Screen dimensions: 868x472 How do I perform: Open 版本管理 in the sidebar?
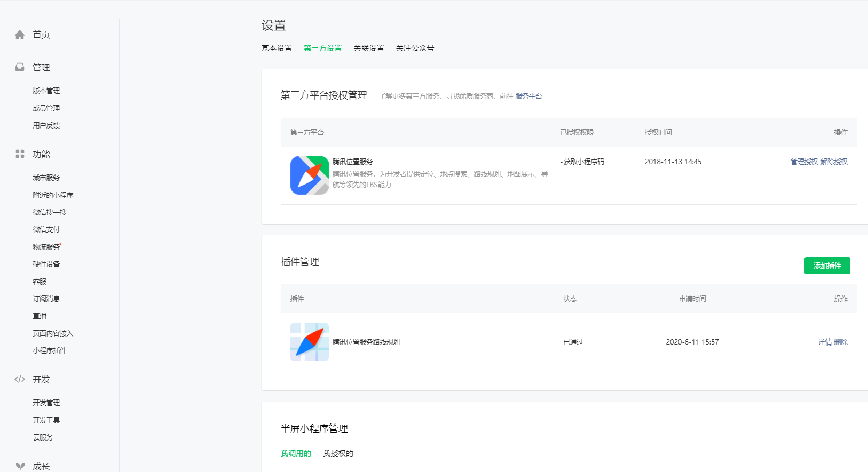click(x=46, y=91)
